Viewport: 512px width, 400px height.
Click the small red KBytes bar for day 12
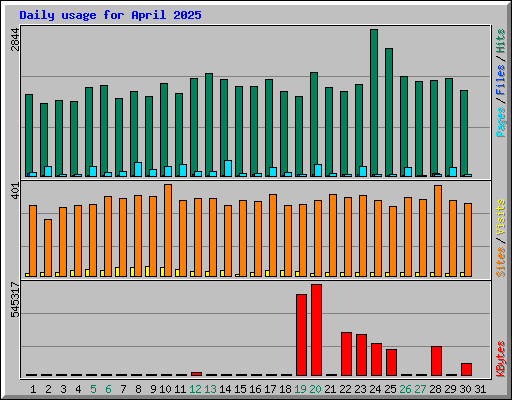(196, 374)
